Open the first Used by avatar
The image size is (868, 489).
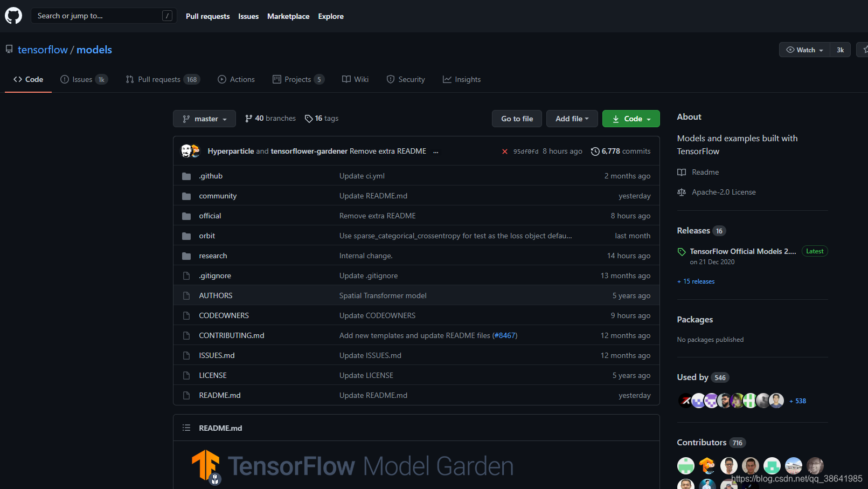coord(685,401)
